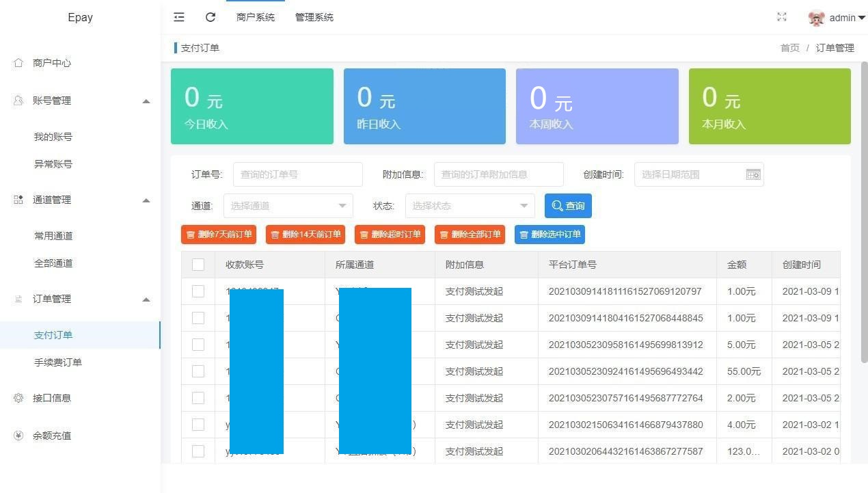
Task: Click the sidebar collapse menu icon
Action: [179, 17]
